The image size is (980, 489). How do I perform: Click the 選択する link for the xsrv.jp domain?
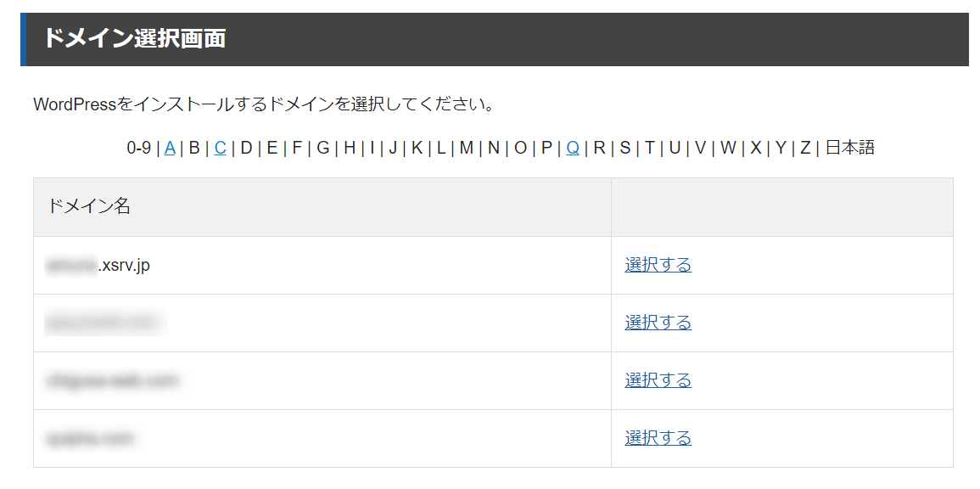click(658, 265)
